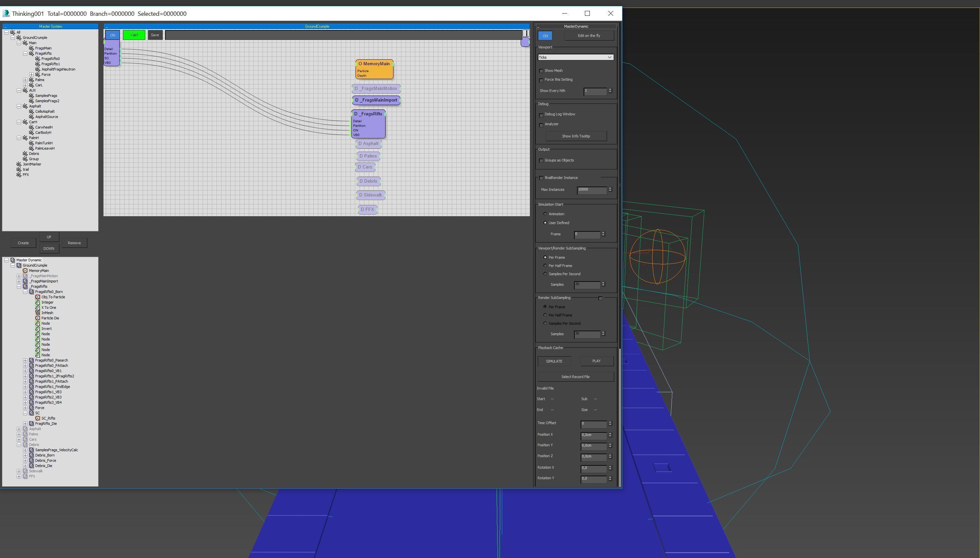The width and height of the screenshot is (980, 558).
Task: Click the SC_Rifts operator icon
Action: click(x=38, y=419)
